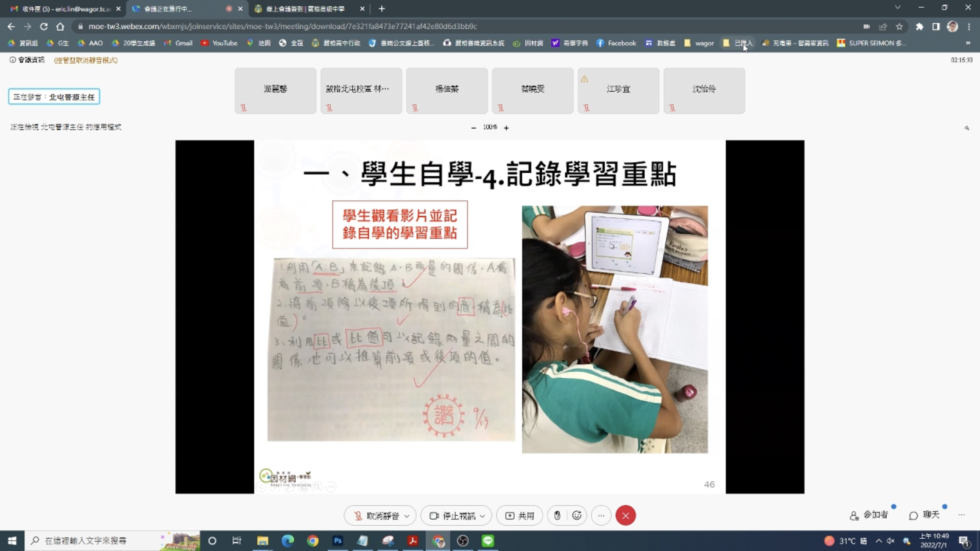The width and height of the screenshot is (980, 551).
Task: Expand audio options arrow beside 取消靜音
Action: 407,516
